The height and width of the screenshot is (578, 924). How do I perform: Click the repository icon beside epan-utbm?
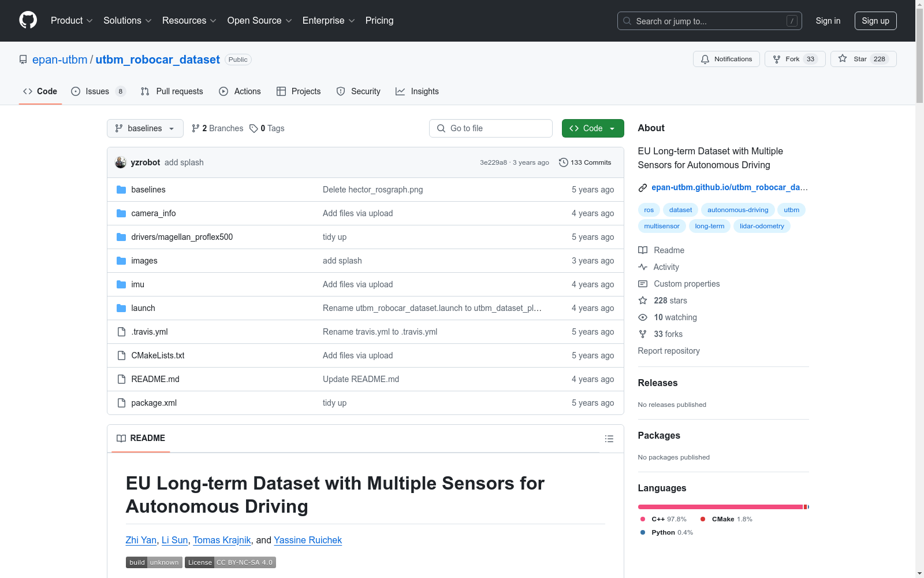click(23, 60)
